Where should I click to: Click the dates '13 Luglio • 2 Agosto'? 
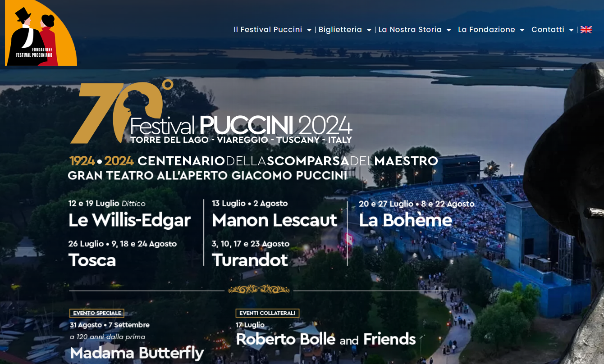tap(250, 204)
